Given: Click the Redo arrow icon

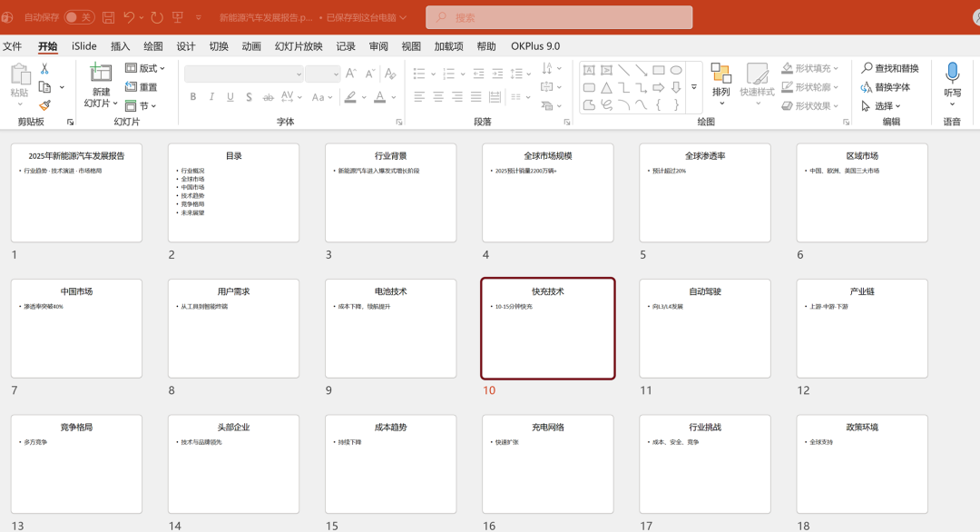Looking at the screenshot, I should 157,17.
